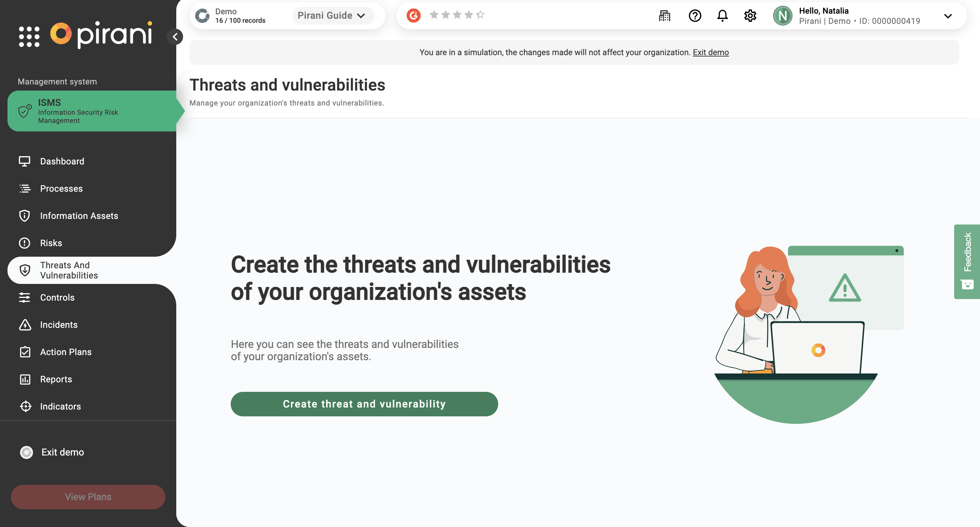
Task: Click the Pirani logo in the sidebar
Action: pyautogui.click(x=102, y=34)
